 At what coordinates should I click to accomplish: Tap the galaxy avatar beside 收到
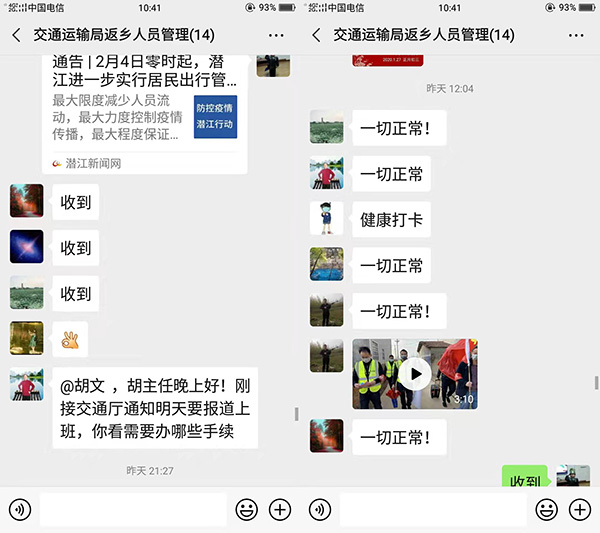click(26, 246)
